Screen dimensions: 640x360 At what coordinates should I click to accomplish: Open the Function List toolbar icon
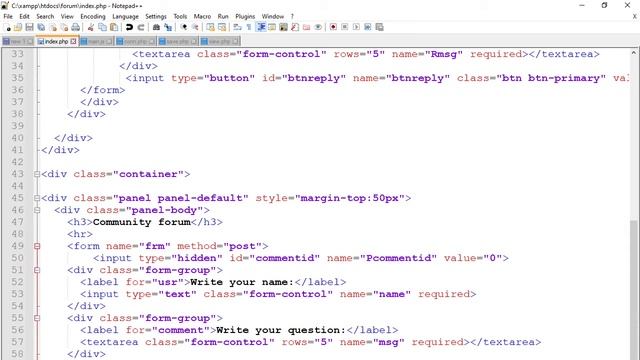coord(295,27)
